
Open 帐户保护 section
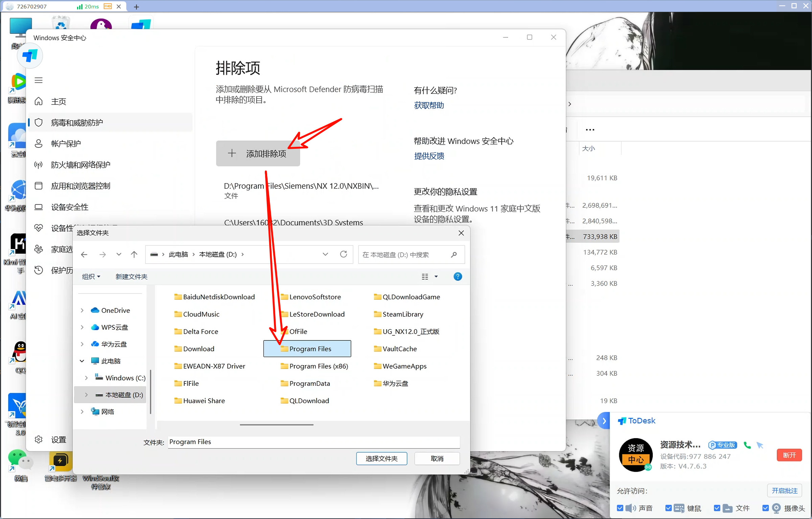tap(66, 144)
